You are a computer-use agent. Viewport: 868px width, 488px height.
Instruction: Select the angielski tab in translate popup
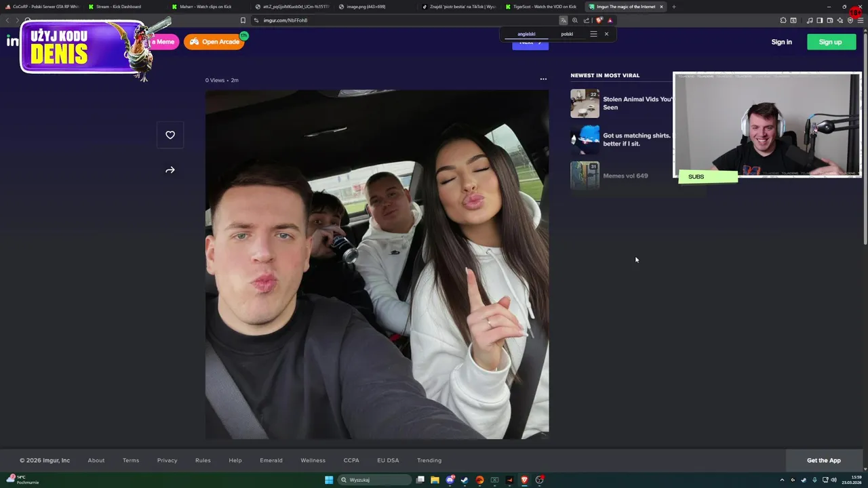526,34
